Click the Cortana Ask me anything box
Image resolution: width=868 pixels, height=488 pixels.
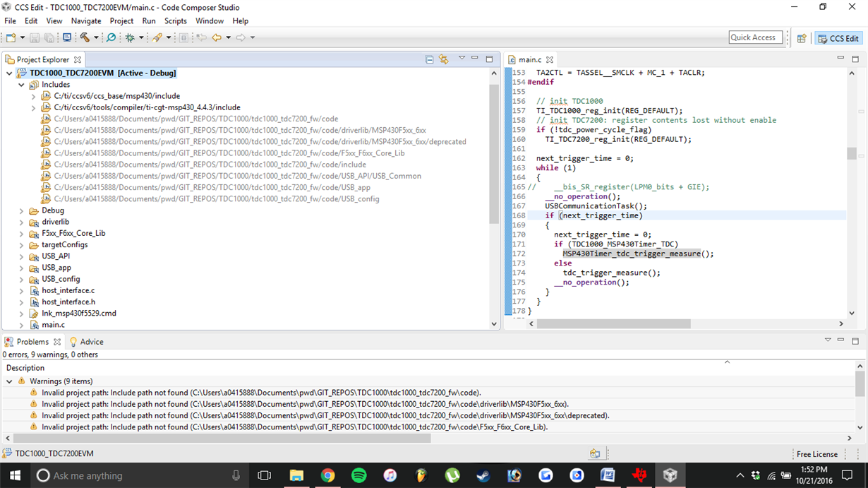tap(140, 475)
